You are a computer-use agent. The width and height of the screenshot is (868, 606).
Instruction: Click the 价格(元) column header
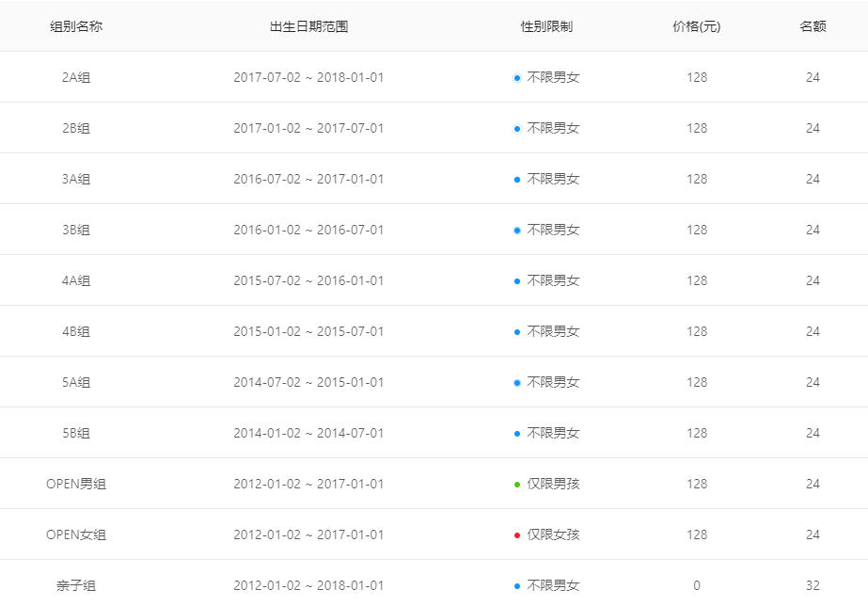tap(697, 26)
